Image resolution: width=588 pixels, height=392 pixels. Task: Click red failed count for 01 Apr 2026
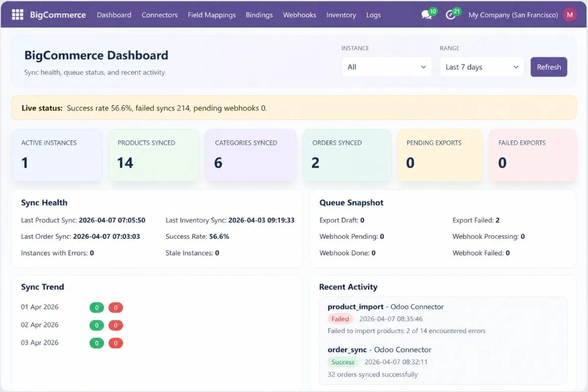coord(116,308)
